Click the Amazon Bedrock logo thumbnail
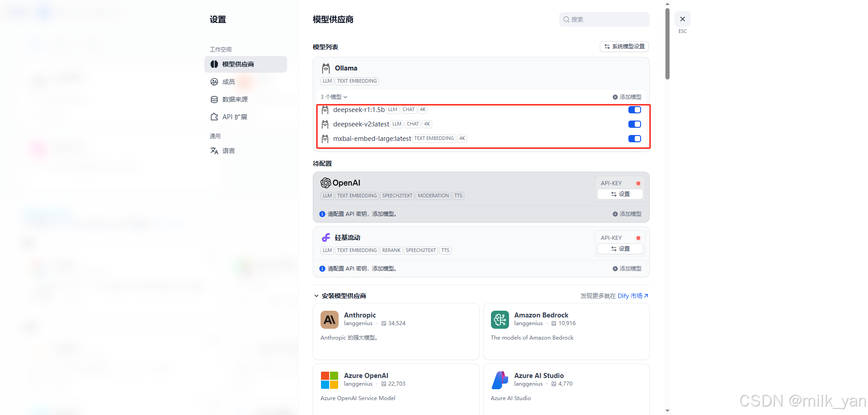868x415 pixels. tap(500, 320)
